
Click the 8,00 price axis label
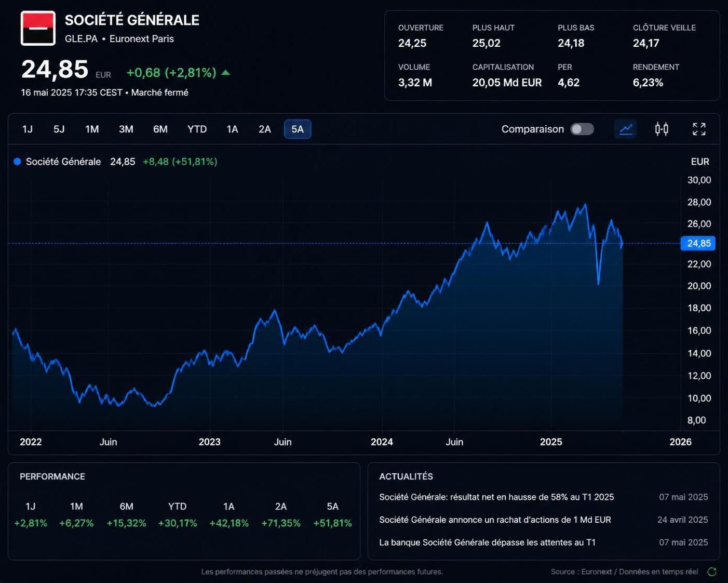coord(696,420)
